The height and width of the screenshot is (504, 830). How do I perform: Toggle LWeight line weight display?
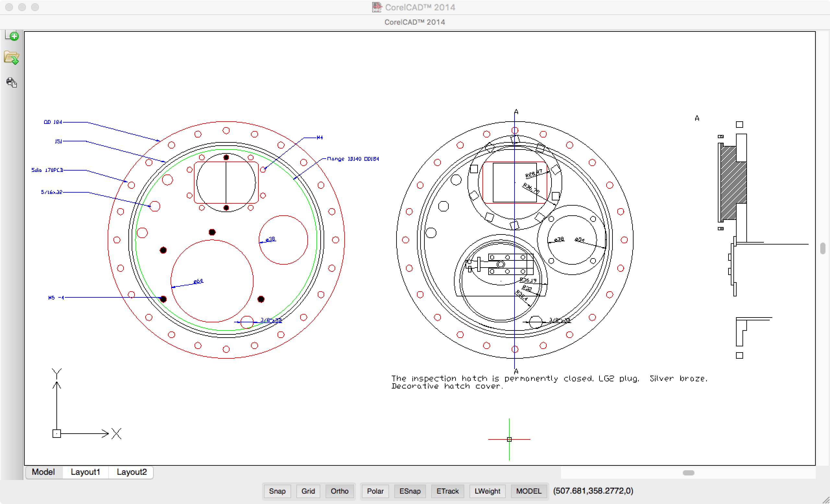(487, 491)
